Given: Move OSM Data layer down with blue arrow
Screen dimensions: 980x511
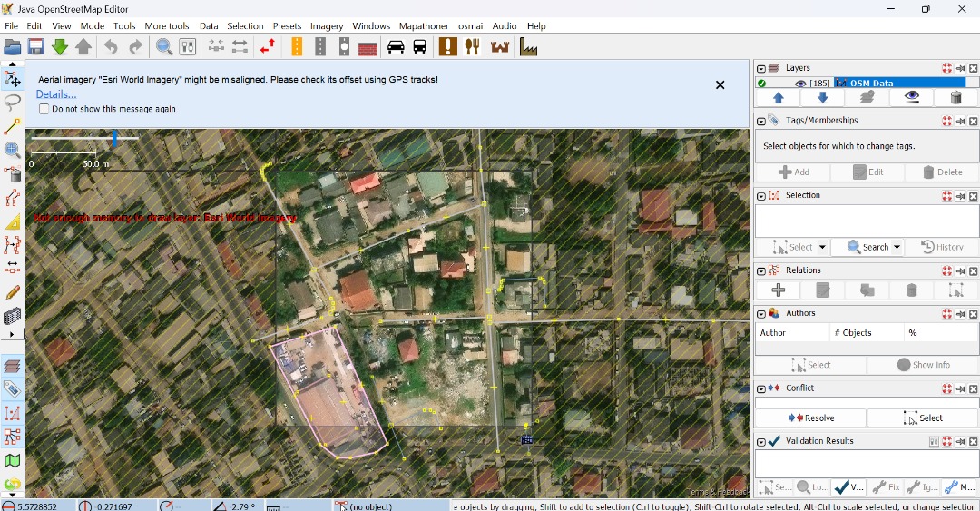Looking at the screenshot, I should click(822, 98).
